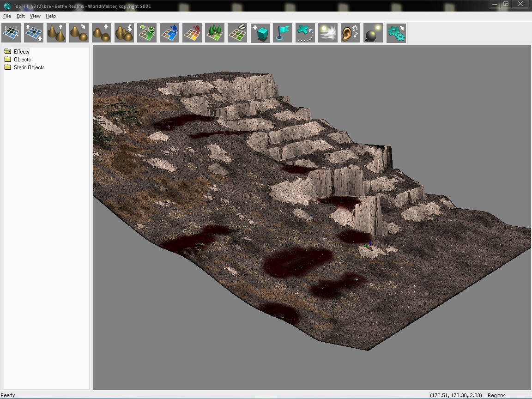
Task: Choose the blue water drop paint tool
Action: [x=169, y=33]
